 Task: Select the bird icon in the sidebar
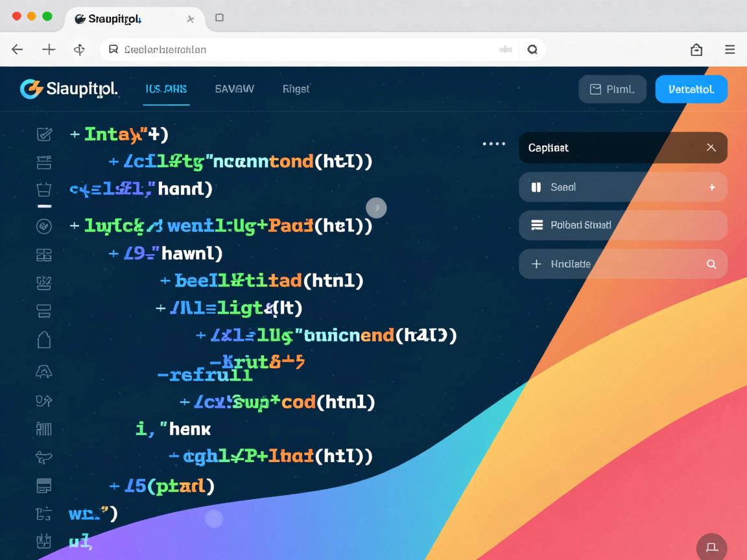point(44,457)
